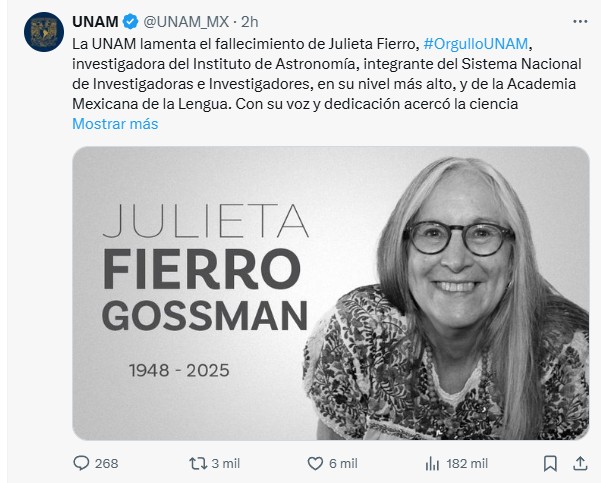The height and width of the screenshot is (483, 601).
Task: Click the 268 replies count
Action: 106,463
